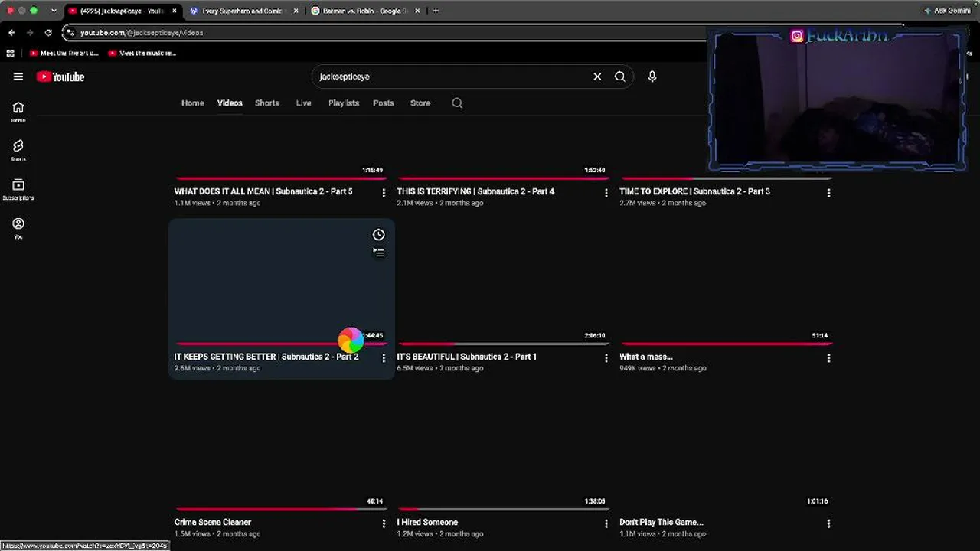The height and width of the screenshot is (551, 980).
Task: Open THIS IS TERRIFYING Subnautica 2 Part 4
Action: tap(475, 191)
